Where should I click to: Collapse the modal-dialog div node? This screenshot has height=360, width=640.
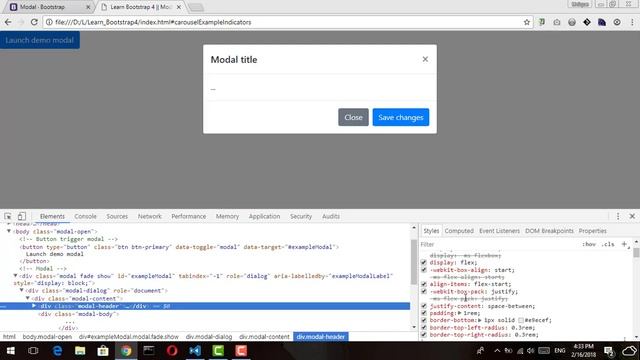pyautogui.click(x=22, y=290)
